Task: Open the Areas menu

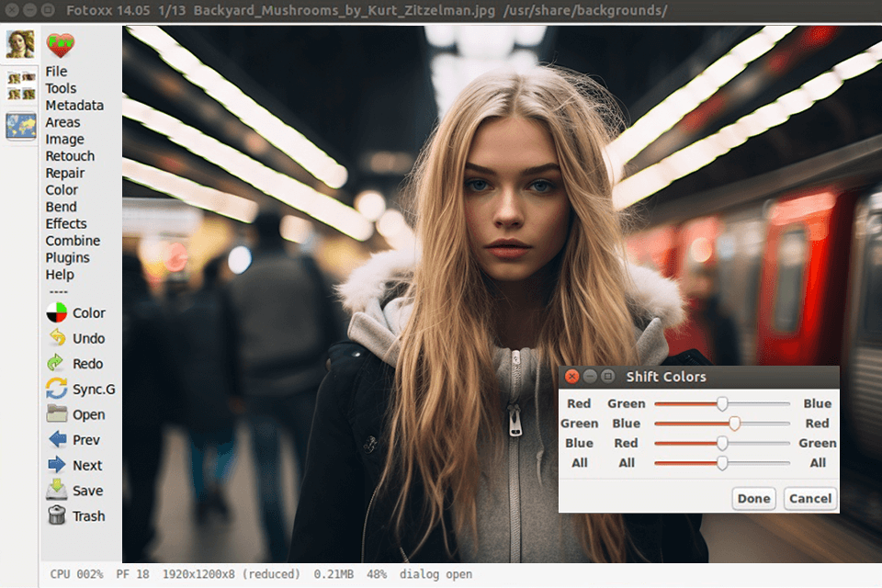Action: [63, 122]
